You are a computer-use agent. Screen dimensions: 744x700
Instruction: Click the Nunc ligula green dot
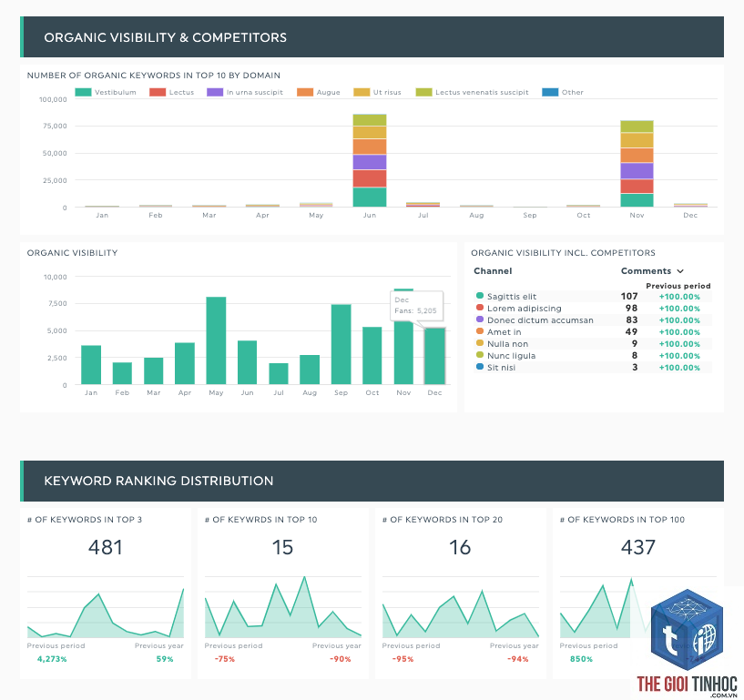480,355
